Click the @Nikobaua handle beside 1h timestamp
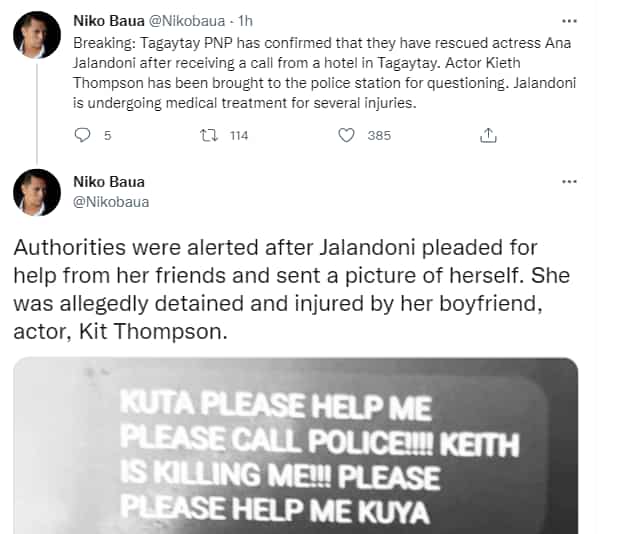 click(x=187, y=21)
